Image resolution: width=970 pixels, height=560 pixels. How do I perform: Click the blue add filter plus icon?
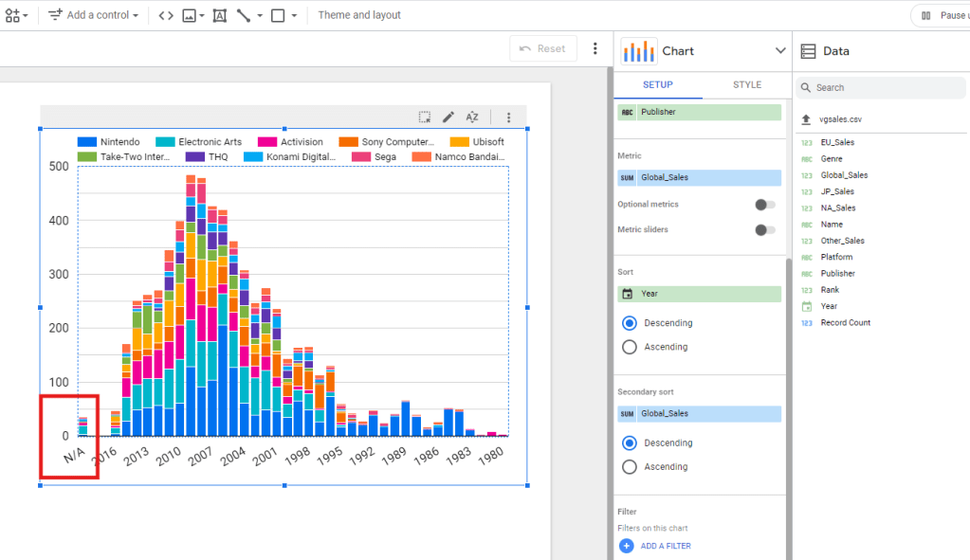626,546
